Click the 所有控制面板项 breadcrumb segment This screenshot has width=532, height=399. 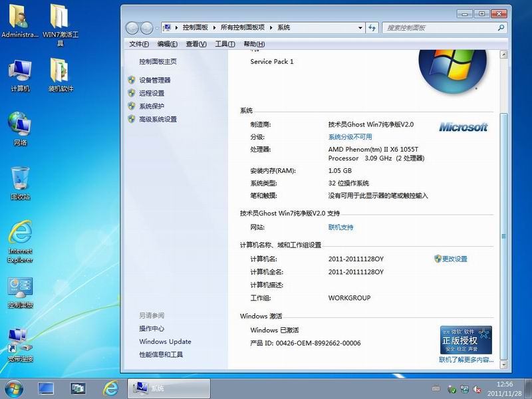click(x=243, y=27)
